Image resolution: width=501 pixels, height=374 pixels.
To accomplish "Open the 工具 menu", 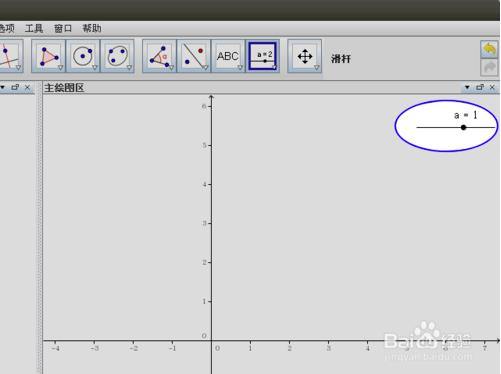I will pyautogui.click(x=34, y=29).
